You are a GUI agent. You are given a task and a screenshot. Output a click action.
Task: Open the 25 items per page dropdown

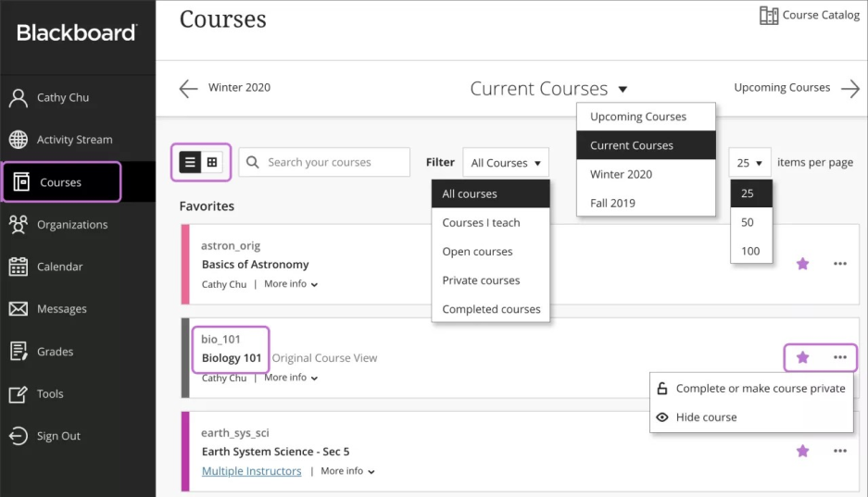pos(749,163)
